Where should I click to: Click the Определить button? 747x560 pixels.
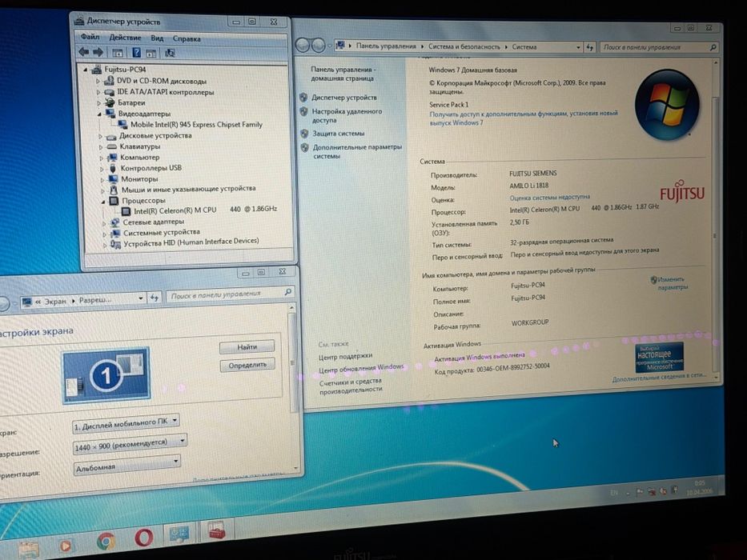click(247, 366)
